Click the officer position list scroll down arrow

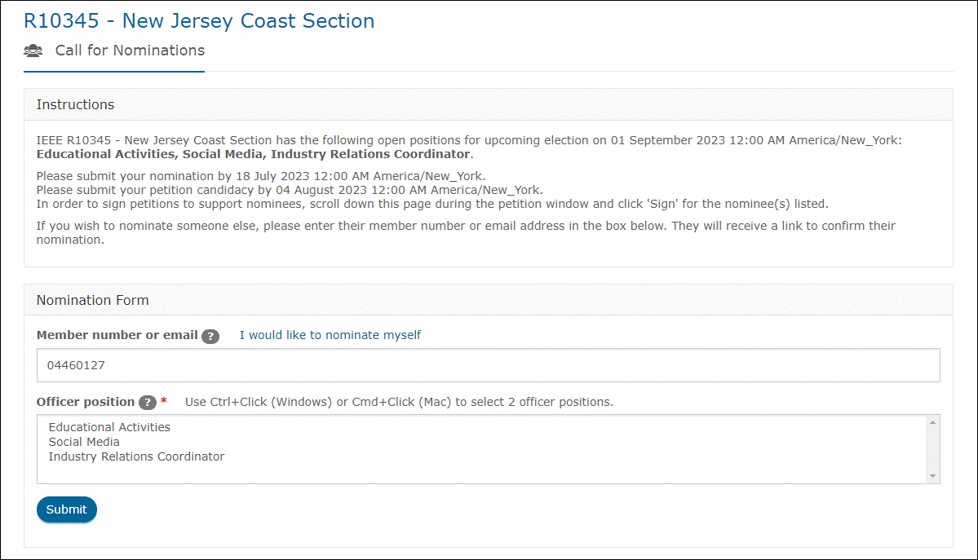pos(932,476)
